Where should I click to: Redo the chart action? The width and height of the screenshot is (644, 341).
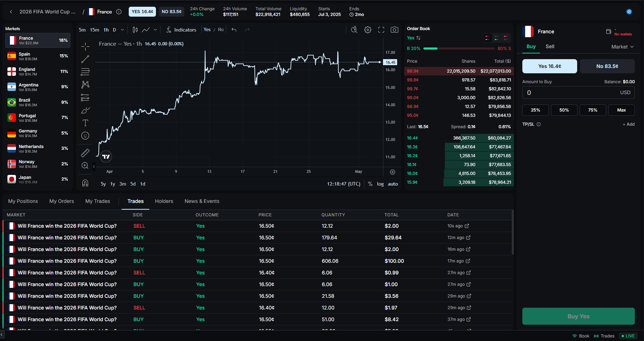[247, 30]
